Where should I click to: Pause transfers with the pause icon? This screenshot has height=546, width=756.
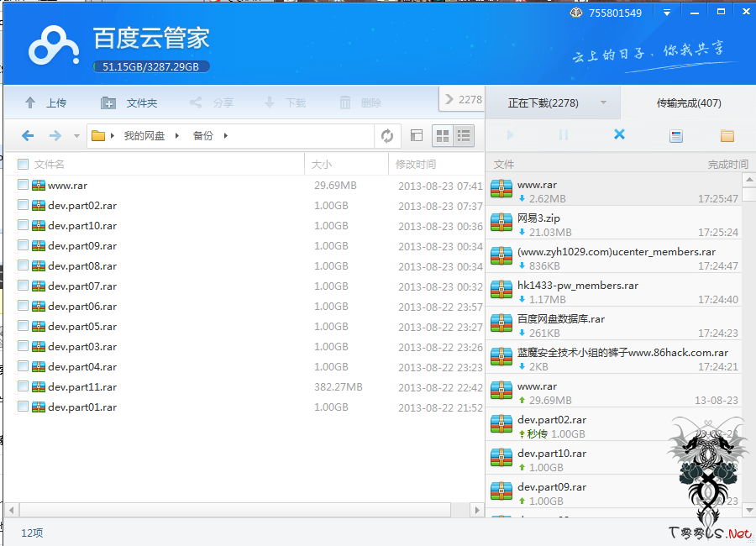click(x=563, y=134)
